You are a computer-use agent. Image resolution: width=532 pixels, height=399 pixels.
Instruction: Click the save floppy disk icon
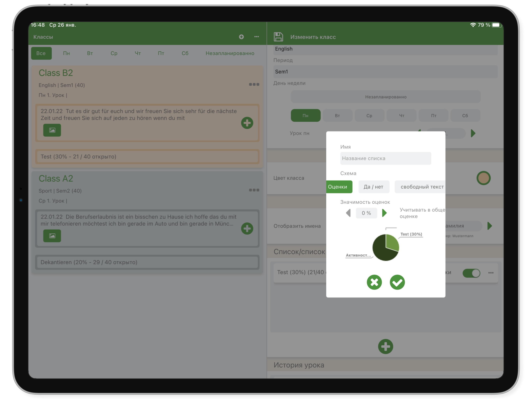[x=278, y=37]
